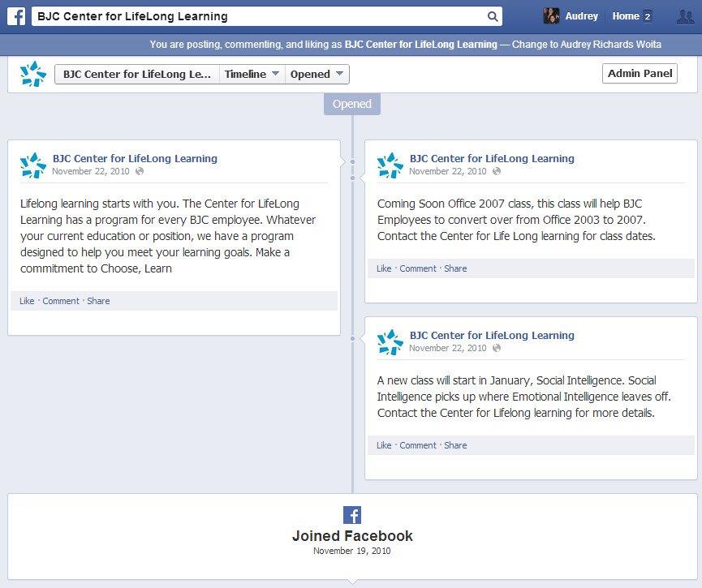702x588 pixels.
Task: Click Home in the top bar
Action: [626, 16]
